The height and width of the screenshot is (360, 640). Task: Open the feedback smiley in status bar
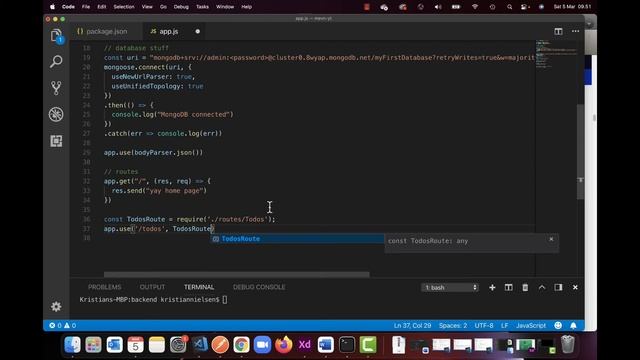(x=558, y=325)
